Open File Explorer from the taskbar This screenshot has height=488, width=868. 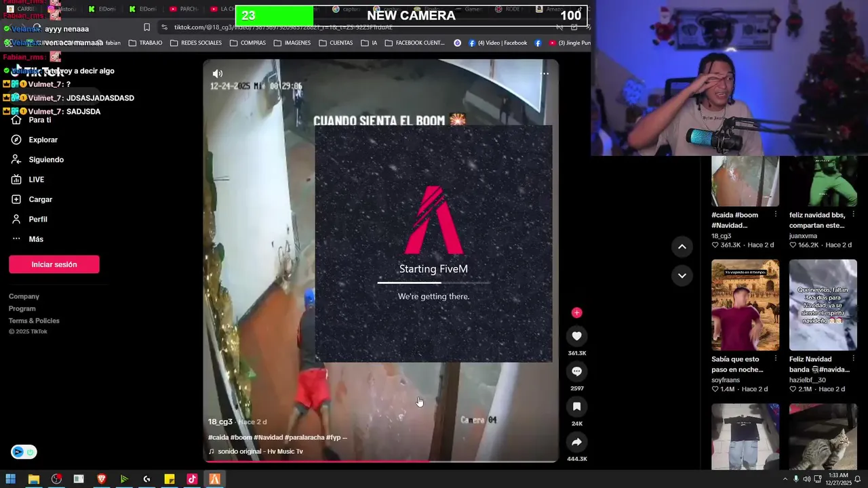click(x=33, y=479)
